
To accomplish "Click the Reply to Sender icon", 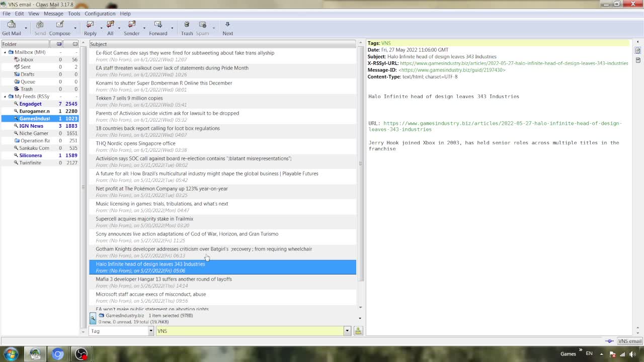I will point(132,25).
